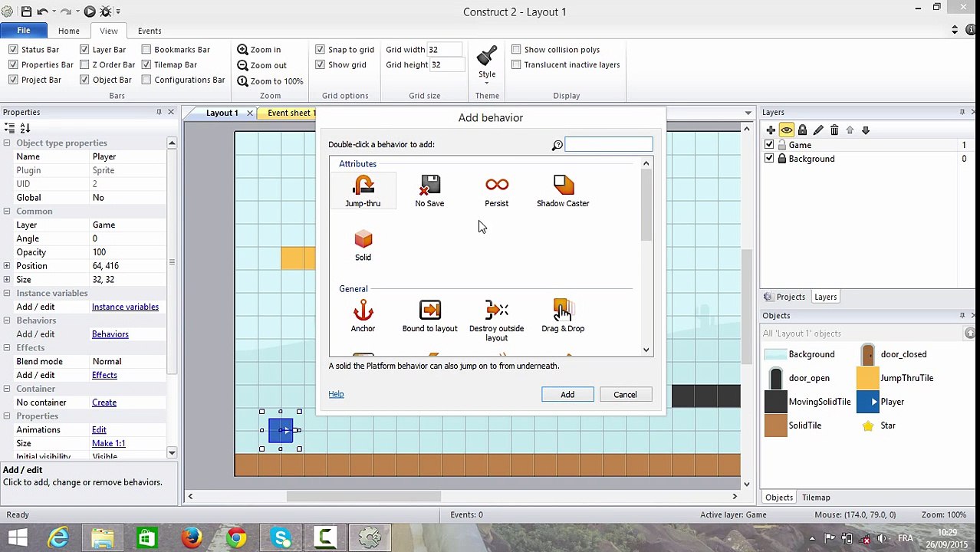Viewport: 980px width, 552px height.
Task: Select the Persist behavior icon
Action: point(496,191)
